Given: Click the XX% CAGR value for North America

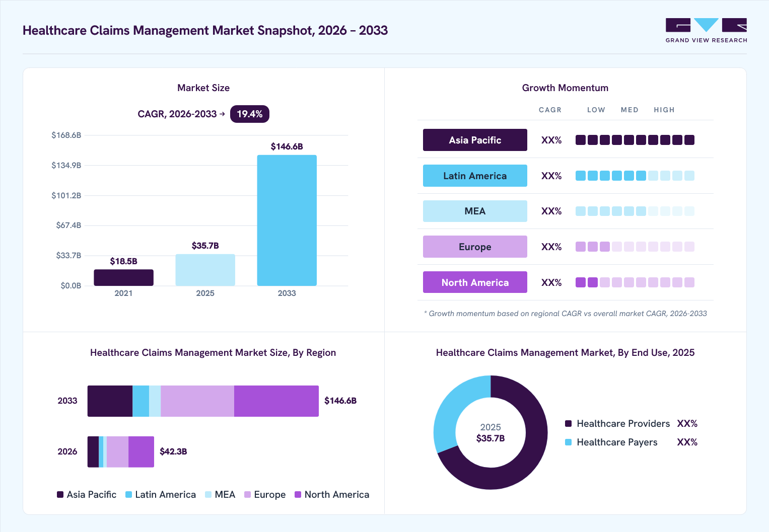Looking at the screenshot, I should pyautogui.click(x=551, y=283).
